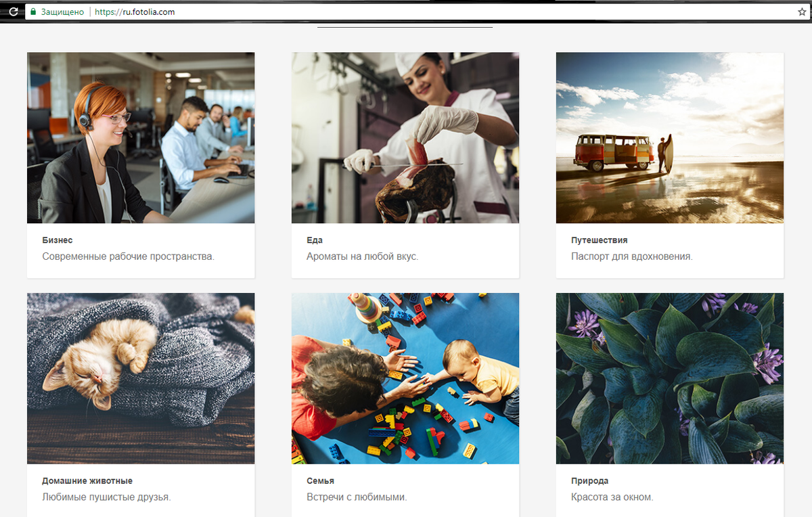Open the Бизнес call center thumbnail
812x517 pixels.
[141, 138]
